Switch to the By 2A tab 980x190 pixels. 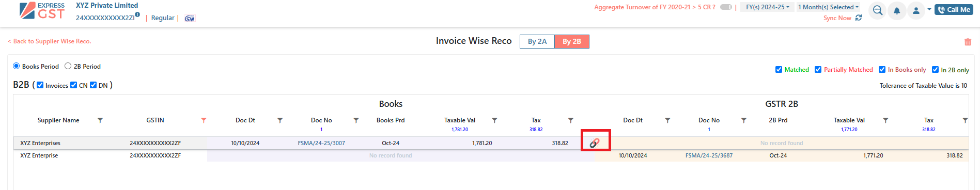tap(537, 42)
